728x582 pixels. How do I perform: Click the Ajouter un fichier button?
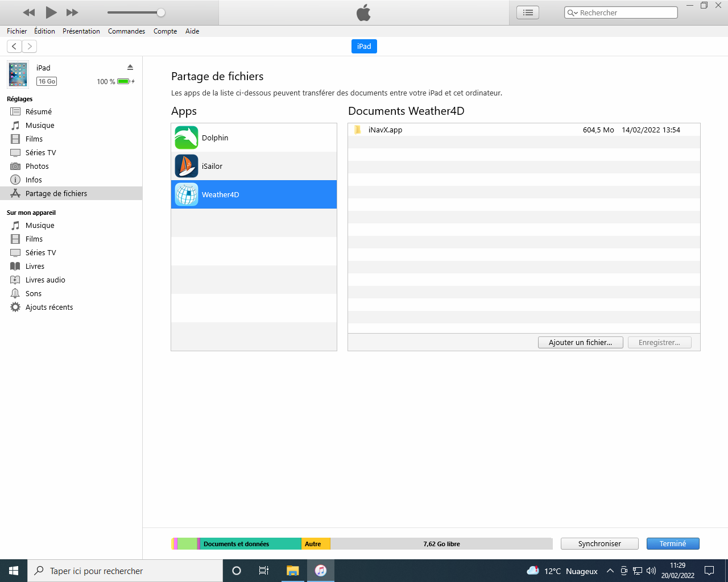580,342
